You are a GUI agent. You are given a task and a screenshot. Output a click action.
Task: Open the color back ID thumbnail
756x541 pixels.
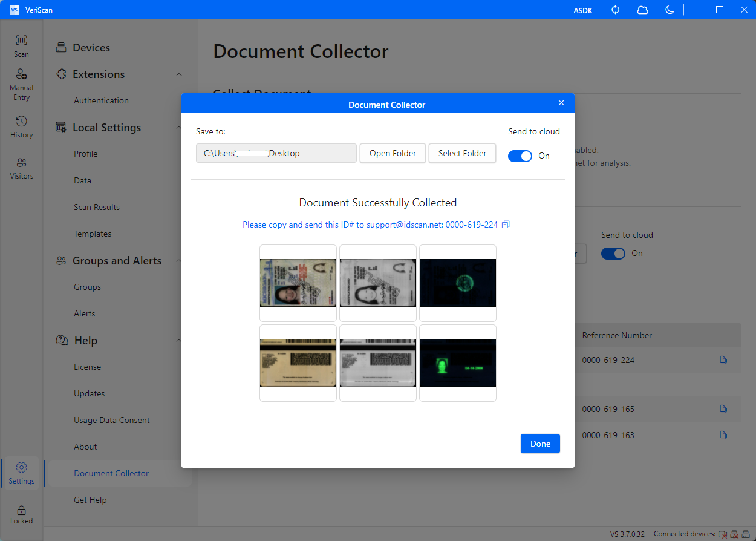pyautogui.click(x=298, y=363)
